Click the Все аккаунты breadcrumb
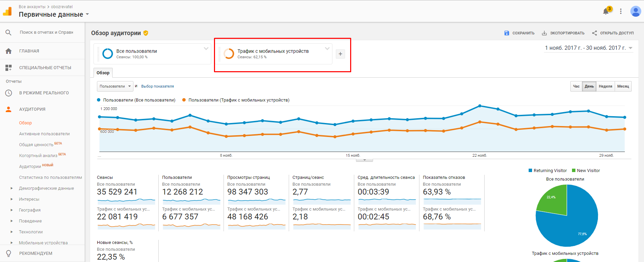The image size is (644, 262). click(x=32, y=7)
